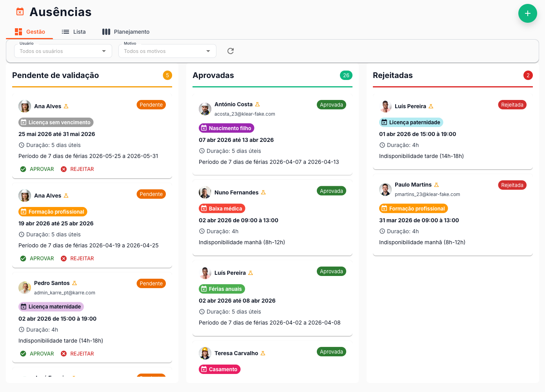
Task: Approve Ana Alves' Licença sem vencimento request
Action: 37,169
